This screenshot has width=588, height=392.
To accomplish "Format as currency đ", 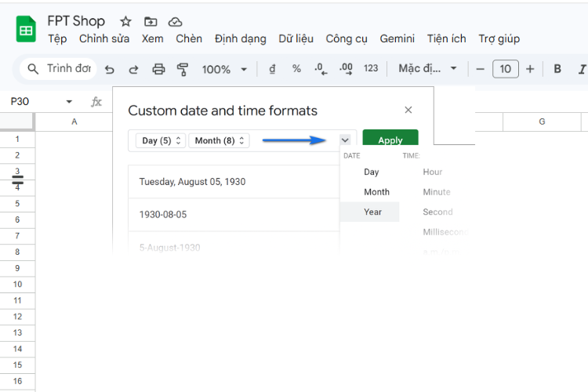I will click(x=272, y=69).
